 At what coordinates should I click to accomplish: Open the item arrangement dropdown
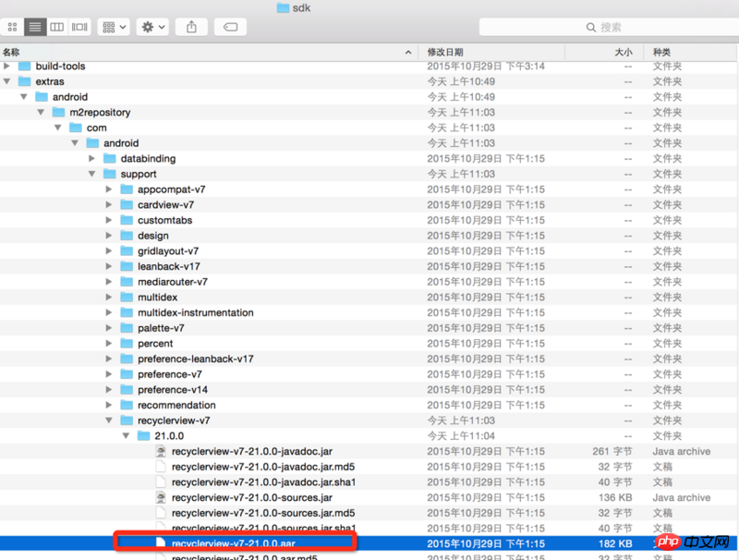tap(114, 27)
